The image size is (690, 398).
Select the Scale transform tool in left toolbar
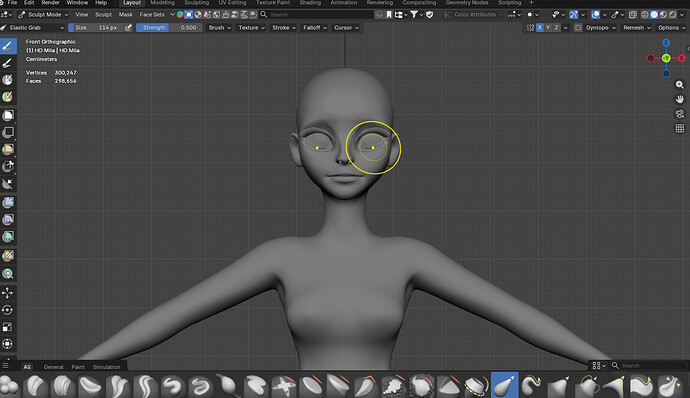tap(7, 327)
